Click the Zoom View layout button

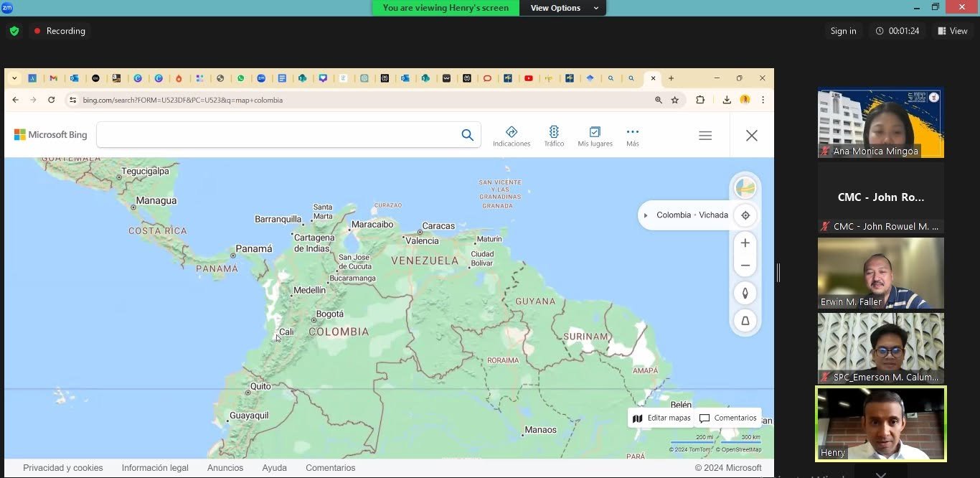point(953,31)
